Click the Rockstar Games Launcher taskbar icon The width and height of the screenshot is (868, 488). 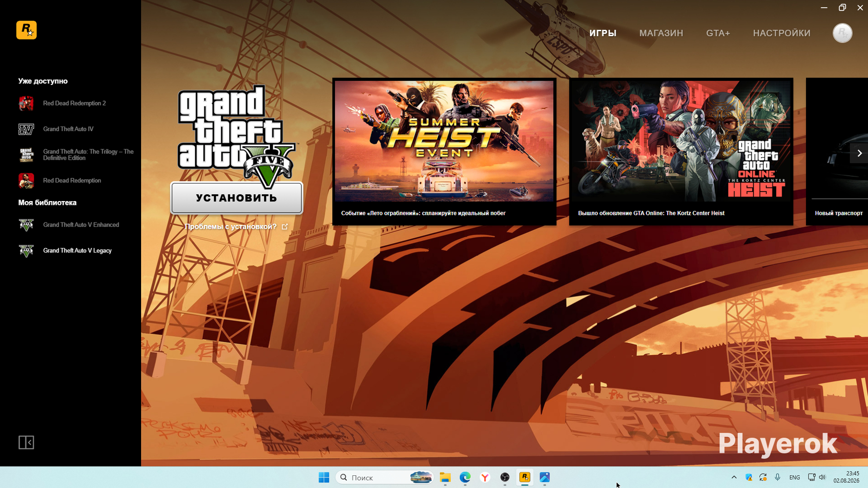tap(525, 477)
